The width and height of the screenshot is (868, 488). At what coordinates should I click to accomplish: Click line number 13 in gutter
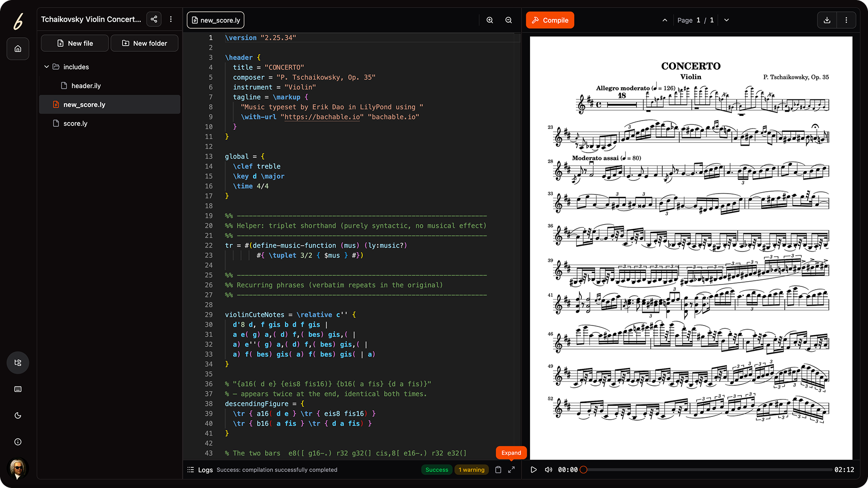209,156
